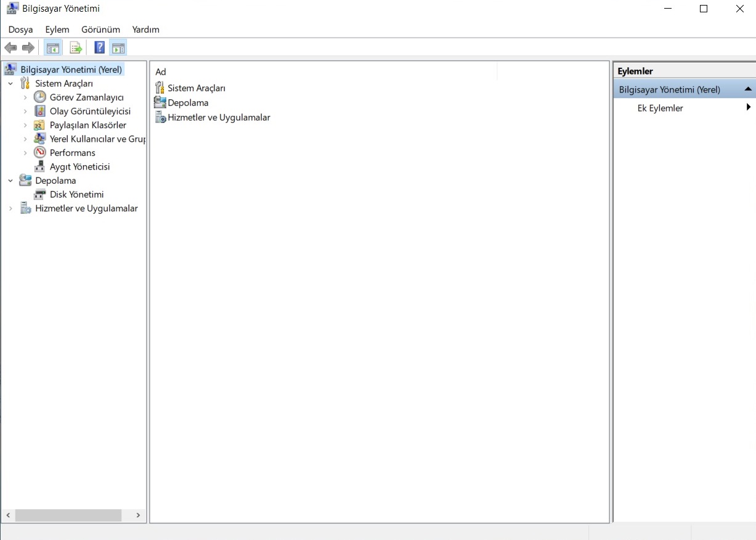Select Depolama text in center list
This screenshot has width=756, height=540.
[x=188, y=103]
